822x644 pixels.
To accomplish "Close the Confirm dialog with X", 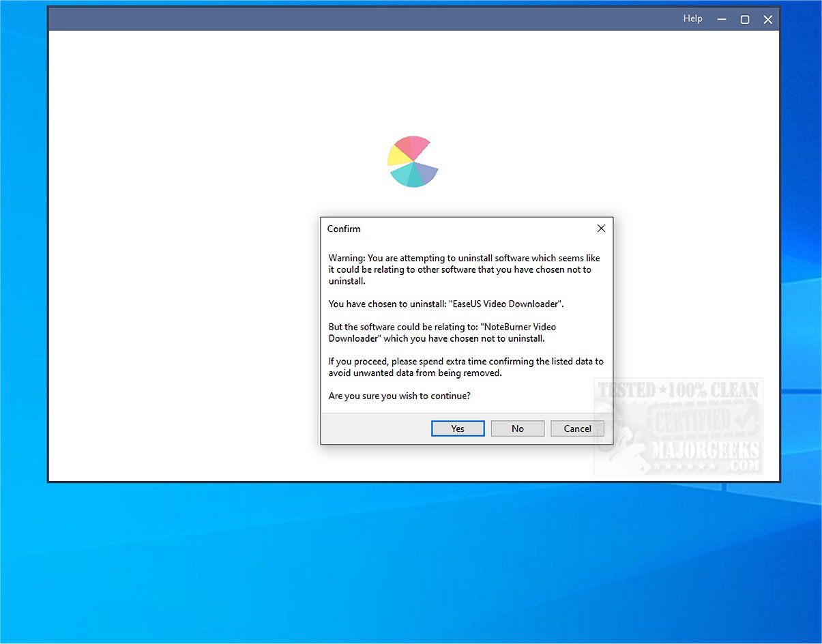I will click(x=601, y=229).
